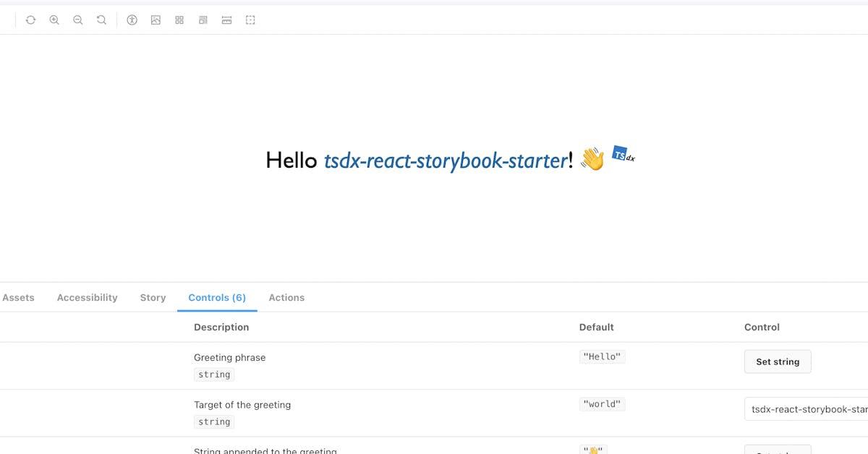
Task: Toggle the grid overlay icon
Action: 179,20
